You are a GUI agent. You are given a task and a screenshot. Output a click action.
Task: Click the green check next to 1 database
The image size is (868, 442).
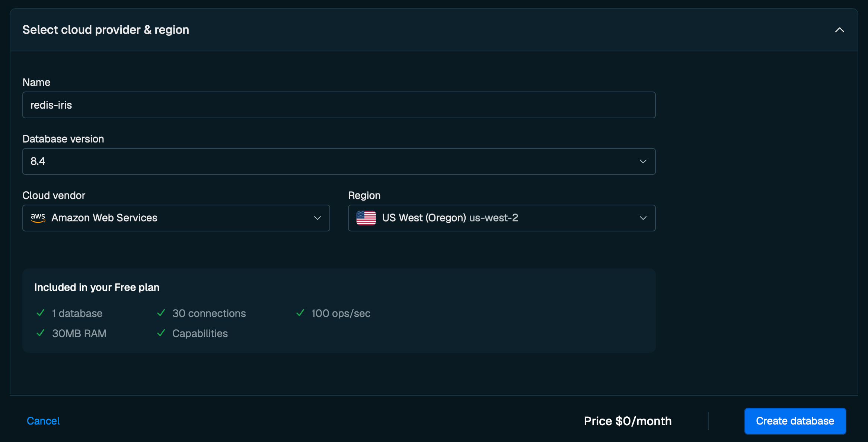coord(41,313)
